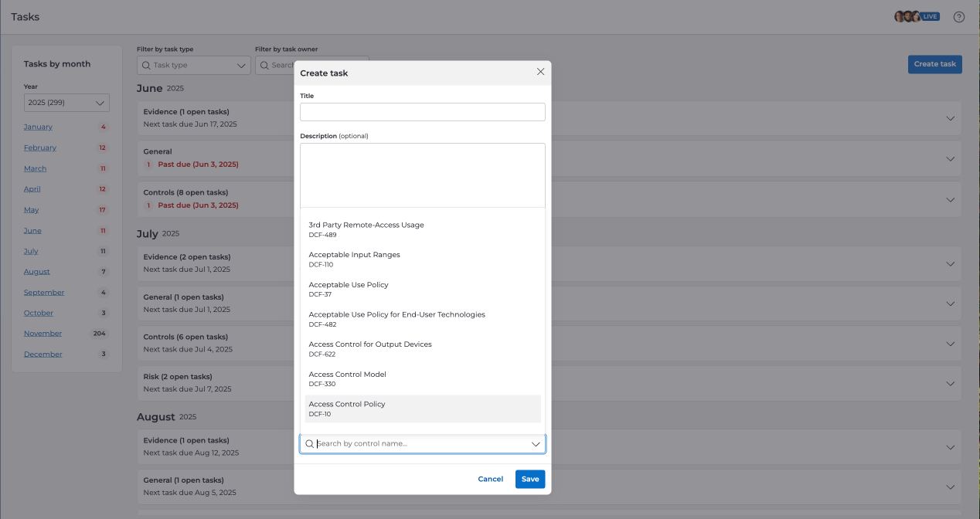Go to July tasks
This screenshot has height=519, width=980.
click(x=31, y=251)
